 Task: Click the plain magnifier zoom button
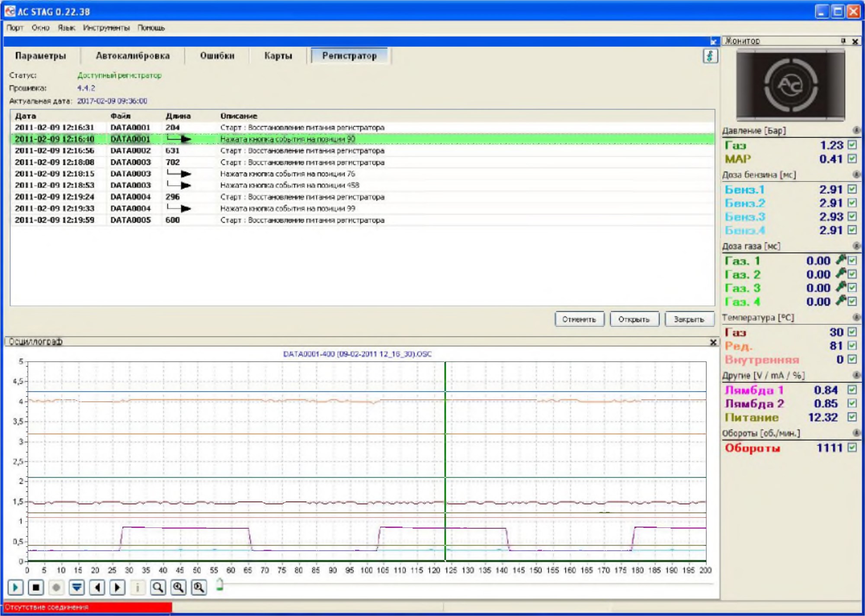point(158,587)
